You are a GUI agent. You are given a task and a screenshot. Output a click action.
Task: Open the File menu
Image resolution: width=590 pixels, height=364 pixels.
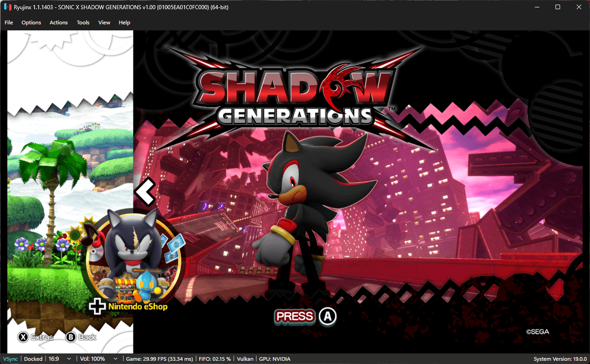tap(9, 22)
